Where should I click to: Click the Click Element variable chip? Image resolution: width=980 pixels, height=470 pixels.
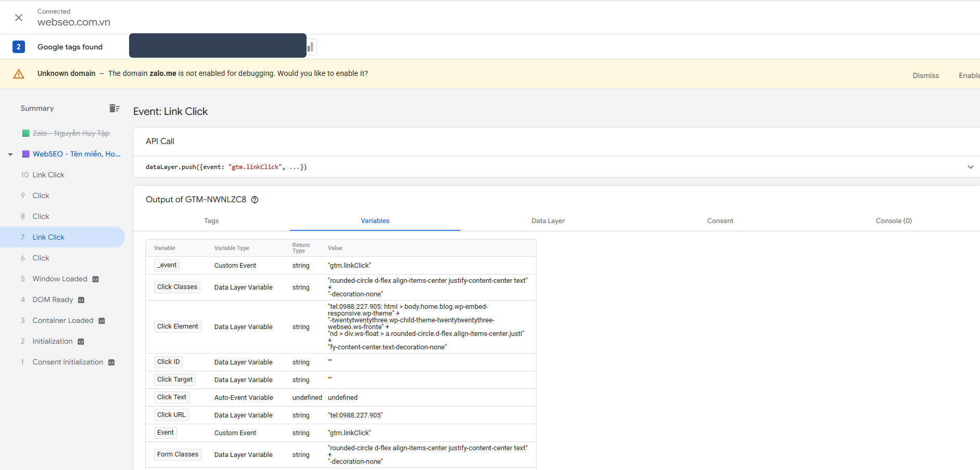pos(177,327)
